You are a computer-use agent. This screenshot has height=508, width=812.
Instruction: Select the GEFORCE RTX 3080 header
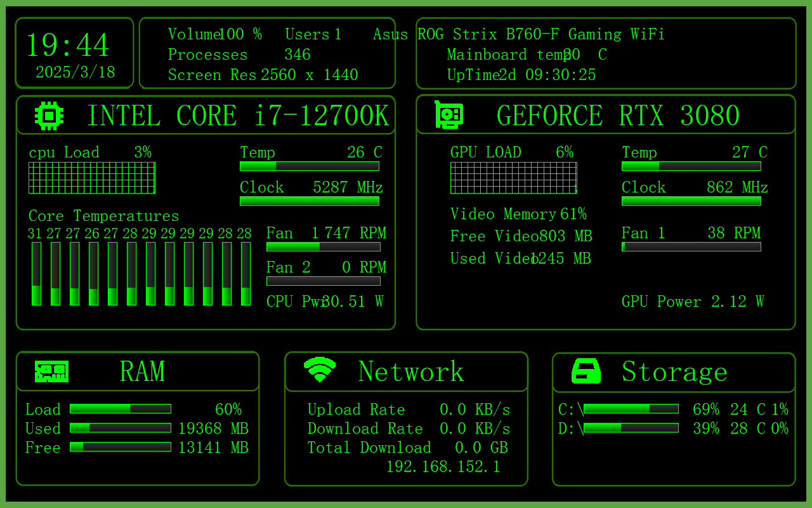tap(618, 116)
